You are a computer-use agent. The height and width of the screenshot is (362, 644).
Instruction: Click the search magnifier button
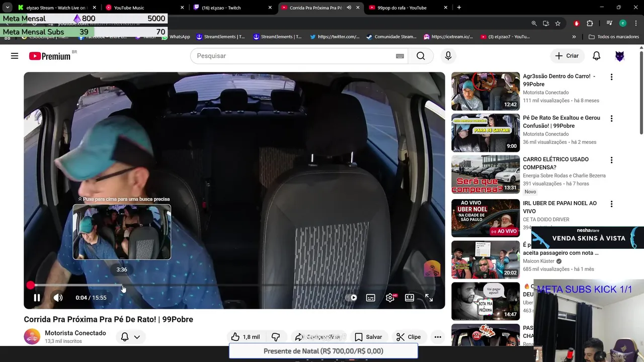coord(421,56)
